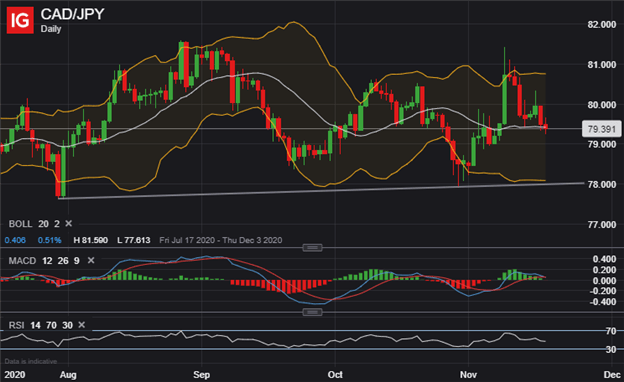This screenshot has width=624, height=382.
Task: Remove the BOLL indicator with its X
Action: click(x=68, y=224)
